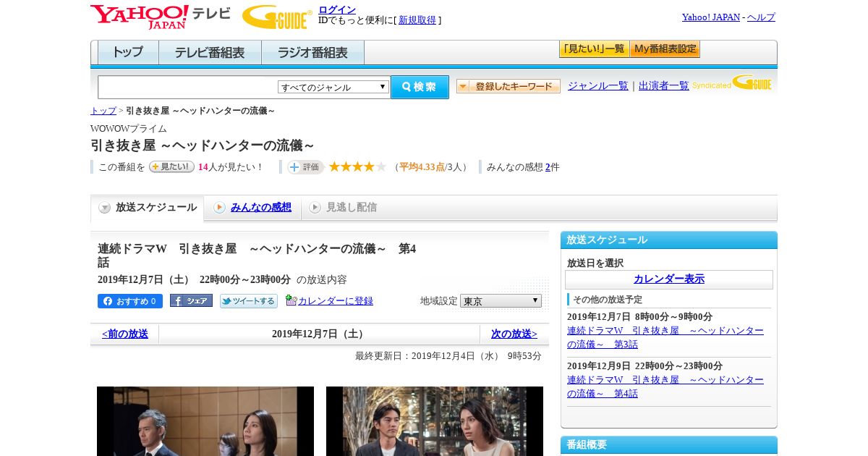868x456 pixels.
Task: Go to 次の放送> link
Action: (514, 334)
